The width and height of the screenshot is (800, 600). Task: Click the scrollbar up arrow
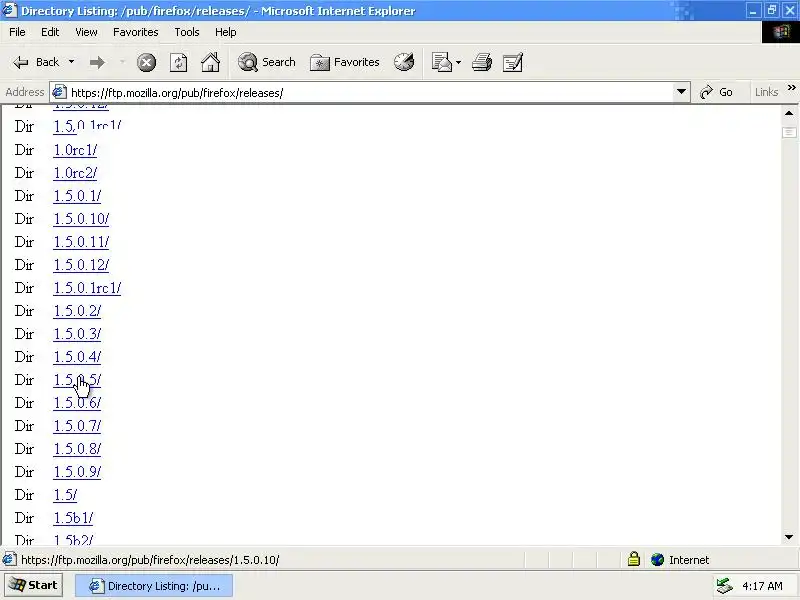point(789,113)
